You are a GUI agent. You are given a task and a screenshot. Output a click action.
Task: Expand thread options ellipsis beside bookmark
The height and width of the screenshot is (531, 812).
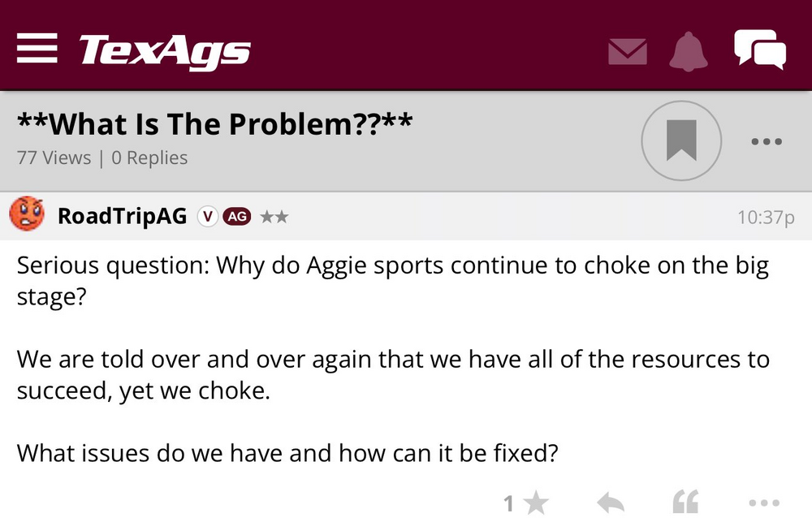tap(766, 141)
